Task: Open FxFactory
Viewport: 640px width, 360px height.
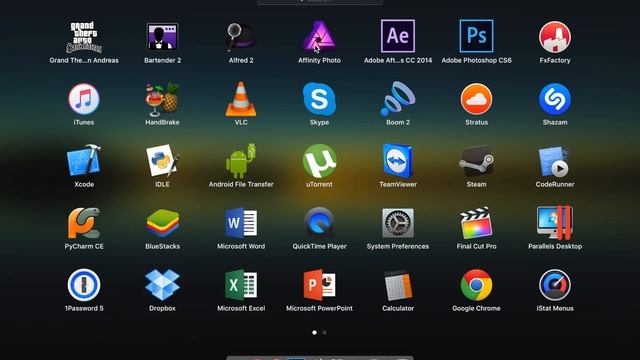Action: pyautogui.click(x=555, y=37)
